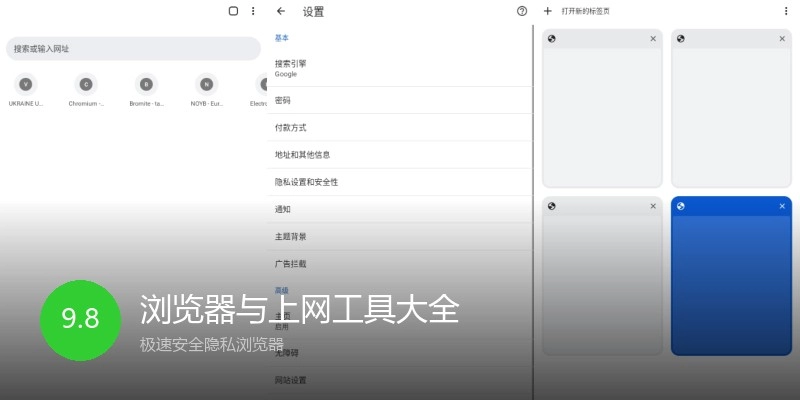Go back with the settings arrow
800x400 pixels.
[281, 11]
